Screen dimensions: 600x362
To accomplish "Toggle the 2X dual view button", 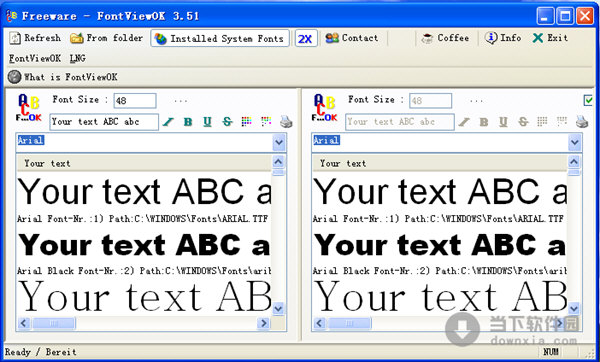I will tap(305, 39).
